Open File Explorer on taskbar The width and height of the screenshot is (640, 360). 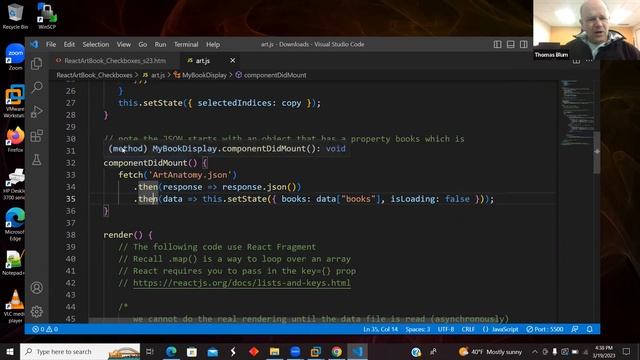tap(275, 351)
